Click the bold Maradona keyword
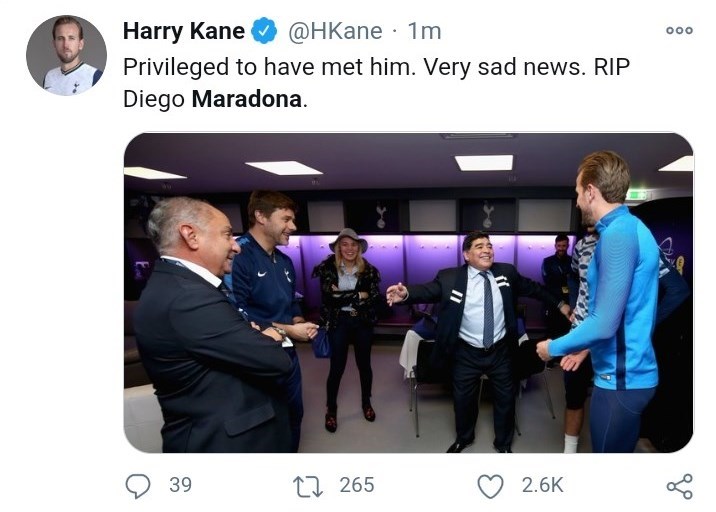Image resolution: width=716 pixels, height=512 pixels. click(246, 99)
